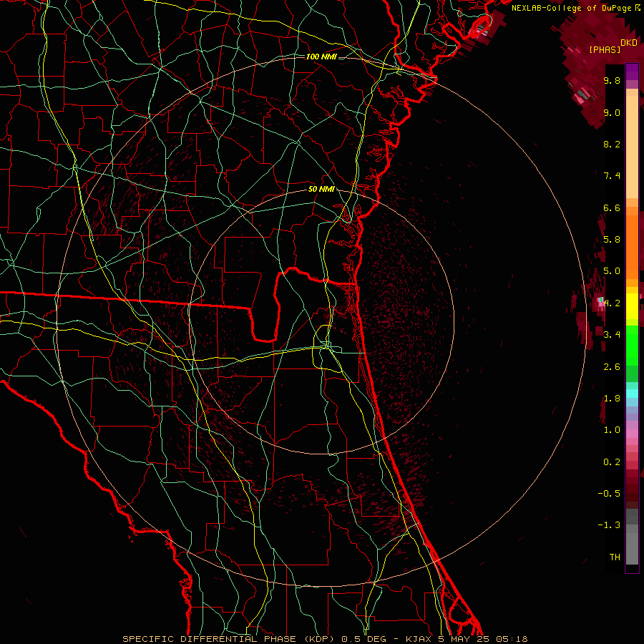Click the KDP product caption at the bottom
This screenshot has height=644, width=644.
click(325, 639)
